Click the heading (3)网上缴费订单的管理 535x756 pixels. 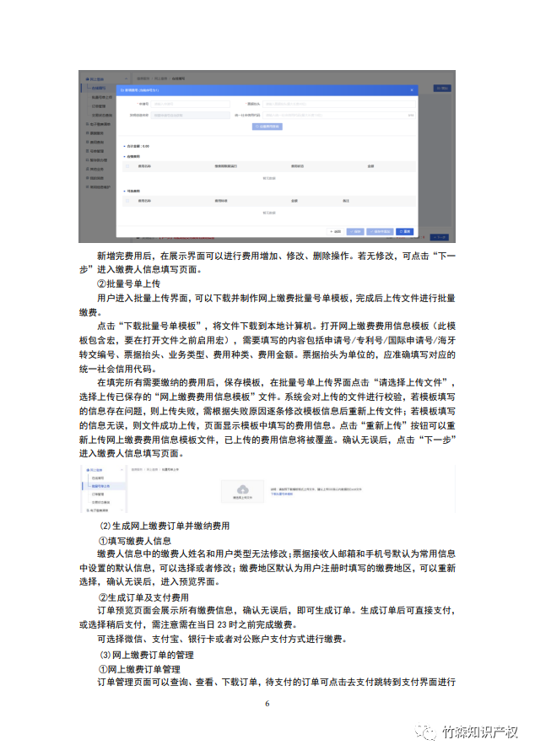[147, 656]
